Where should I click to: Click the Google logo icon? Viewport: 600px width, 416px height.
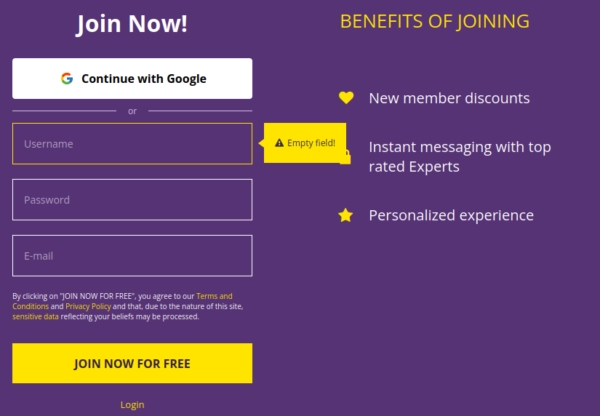click(x=67, y=78)
